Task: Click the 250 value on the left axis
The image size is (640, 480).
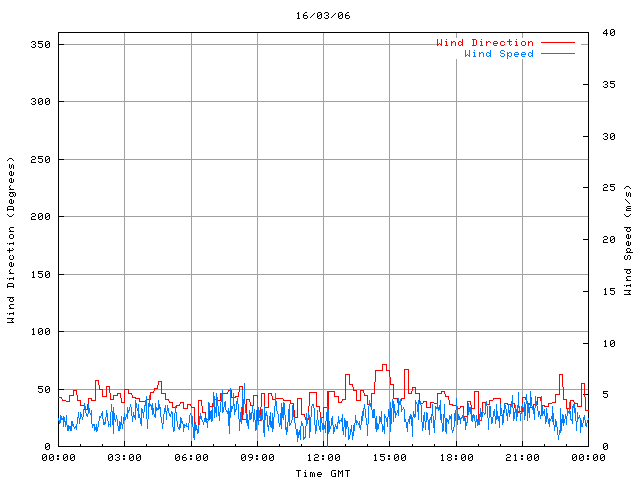Action: 40,160
